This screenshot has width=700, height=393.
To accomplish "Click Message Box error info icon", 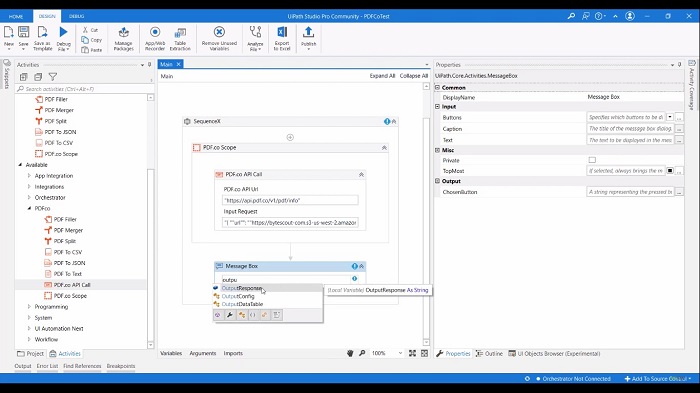I will [x=354, y=266].
